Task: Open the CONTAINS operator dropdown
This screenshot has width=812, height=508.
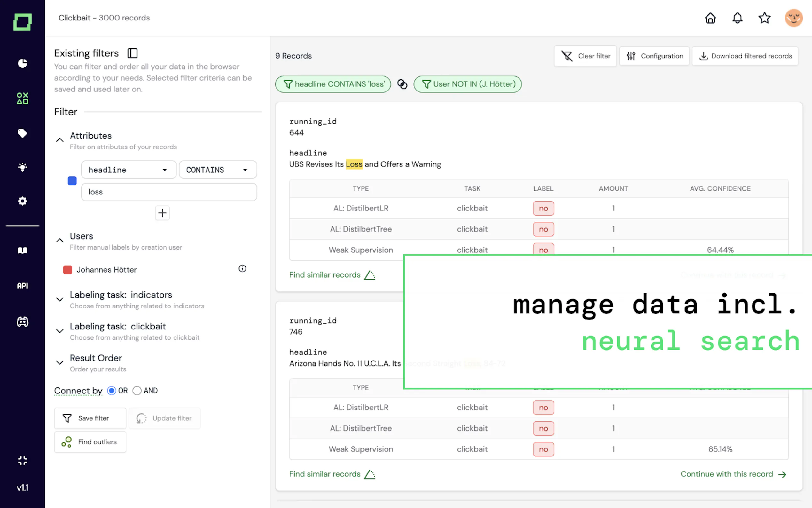Action: point(217,170)
